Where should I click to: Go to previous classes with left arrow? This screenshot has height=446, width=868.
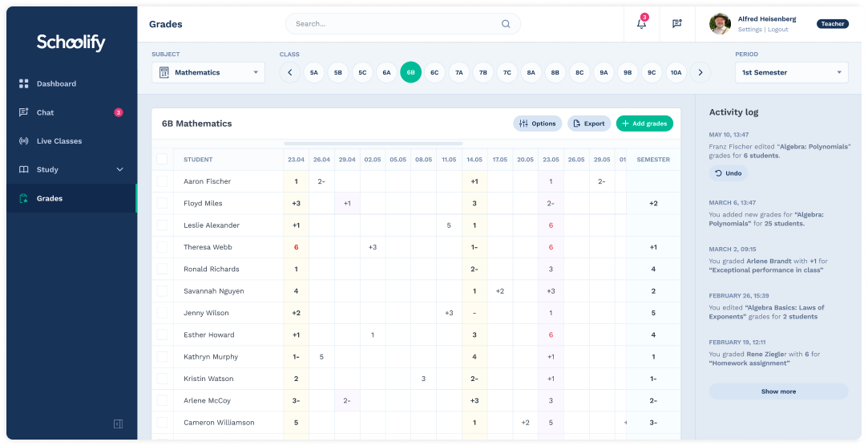point(289,72)
